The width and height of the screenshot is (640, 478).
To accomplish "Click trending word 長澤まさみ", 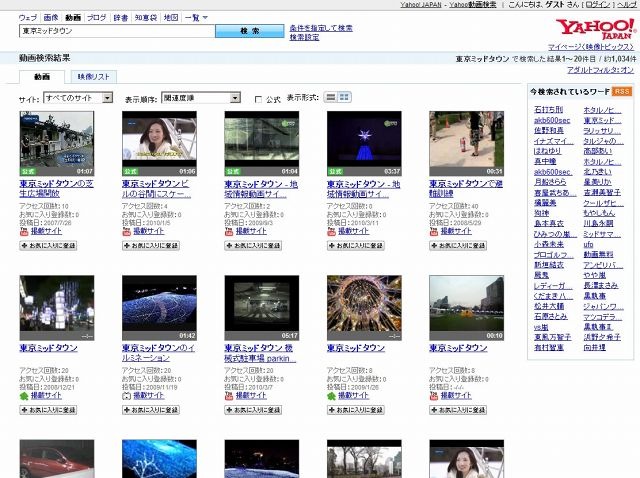I will pos(601,286).
